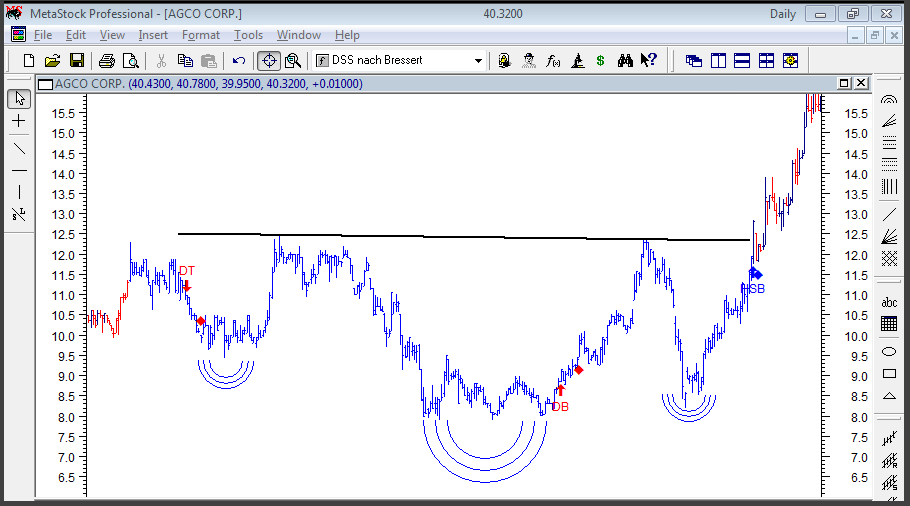Select the Fibonacci retracement lines tool

click(x=889, y=143)
